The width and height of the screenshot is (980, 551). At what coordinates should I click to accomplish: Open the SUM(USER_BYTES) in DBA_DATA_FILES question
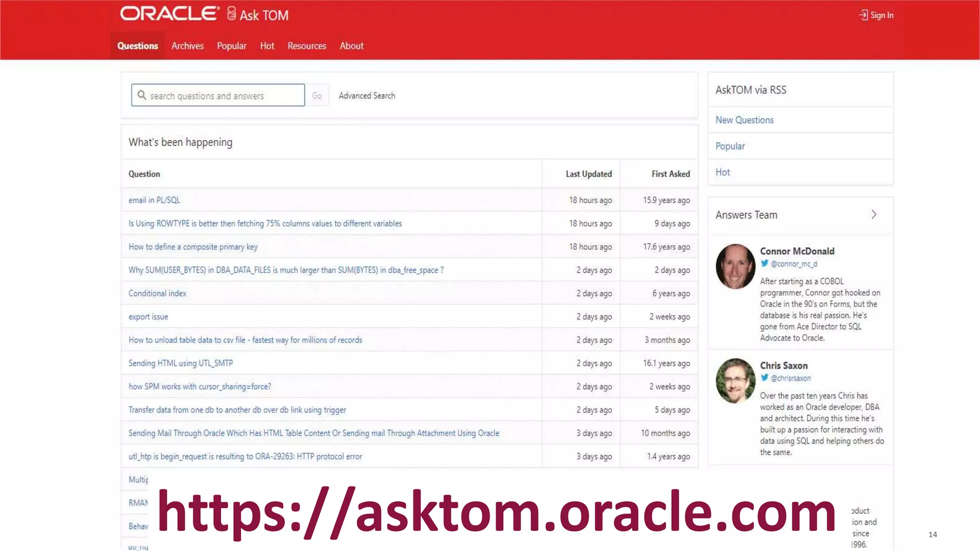[x=286, y=270]
